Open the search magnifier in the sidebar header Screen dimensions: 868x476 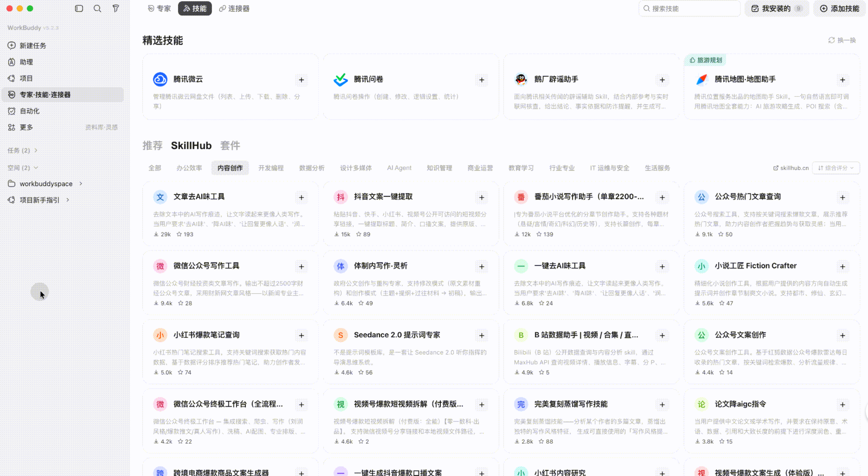97,8
